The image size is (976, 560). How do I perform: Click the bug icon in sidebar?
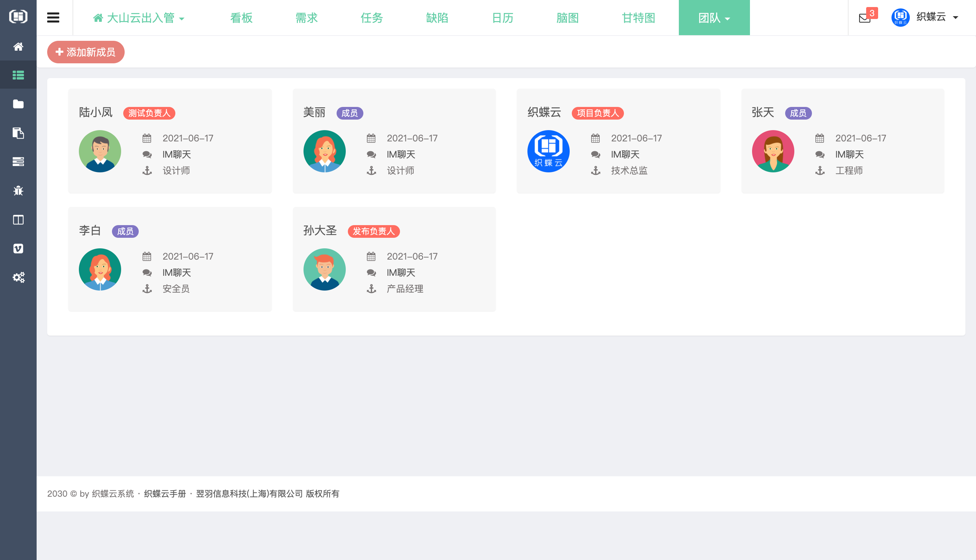(18, 191)
